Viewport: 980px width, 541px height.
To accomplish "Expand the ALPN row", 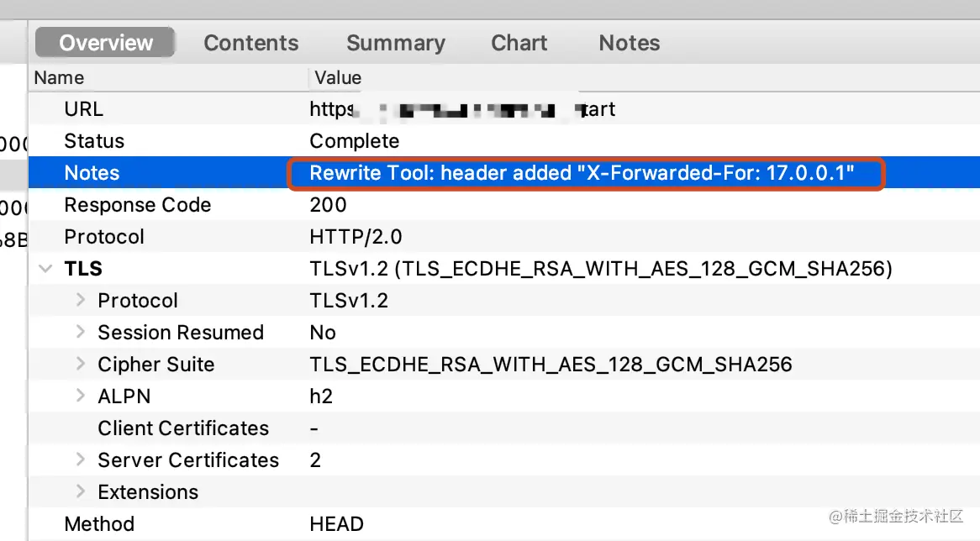I will (80, 396).
